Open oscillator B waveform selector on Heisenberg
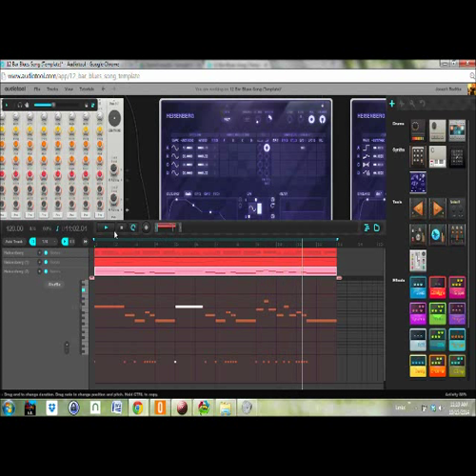Screen dimensions: 476x476 coord(175,156)
